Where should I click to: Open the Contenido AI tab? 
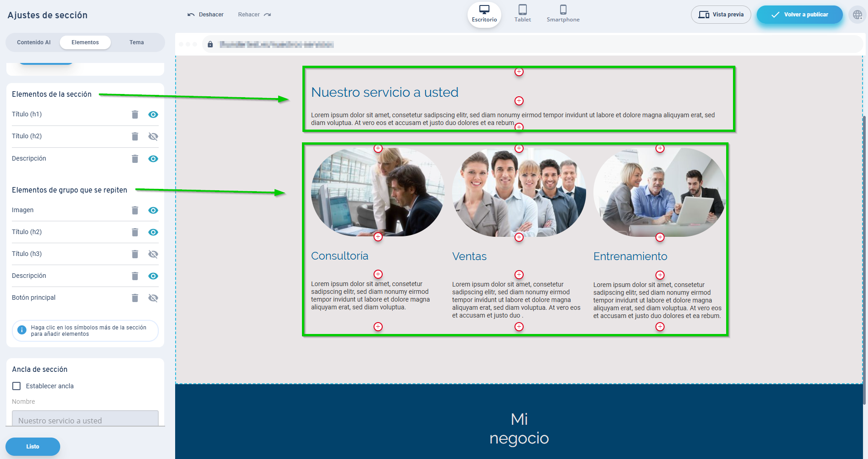[33, 42]
